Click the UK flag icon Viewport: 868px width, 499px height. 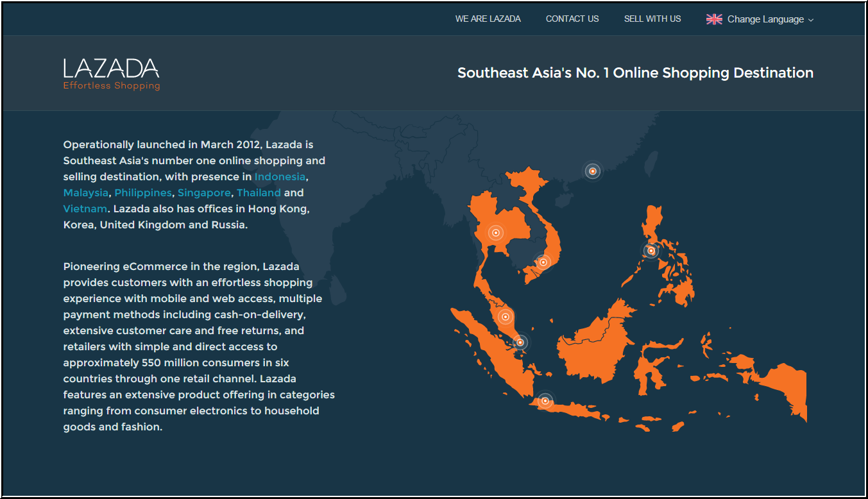tap(714, 19)
